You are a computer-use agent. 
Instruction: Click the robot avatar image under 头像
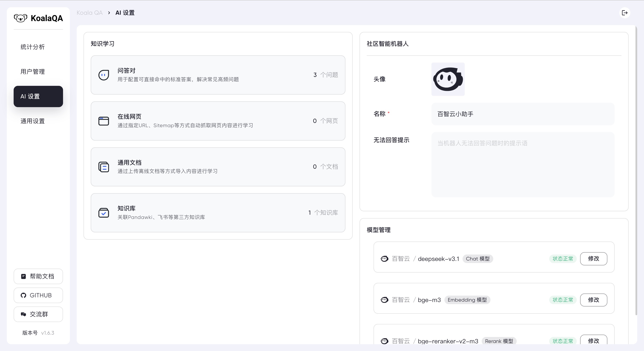[x=448, y=79]
